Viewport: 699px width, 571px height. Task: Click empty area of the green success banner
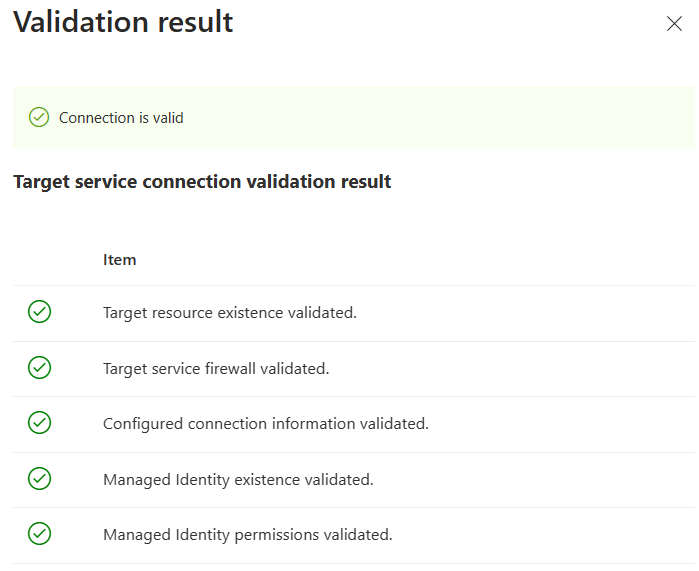[x=450, y=118]
